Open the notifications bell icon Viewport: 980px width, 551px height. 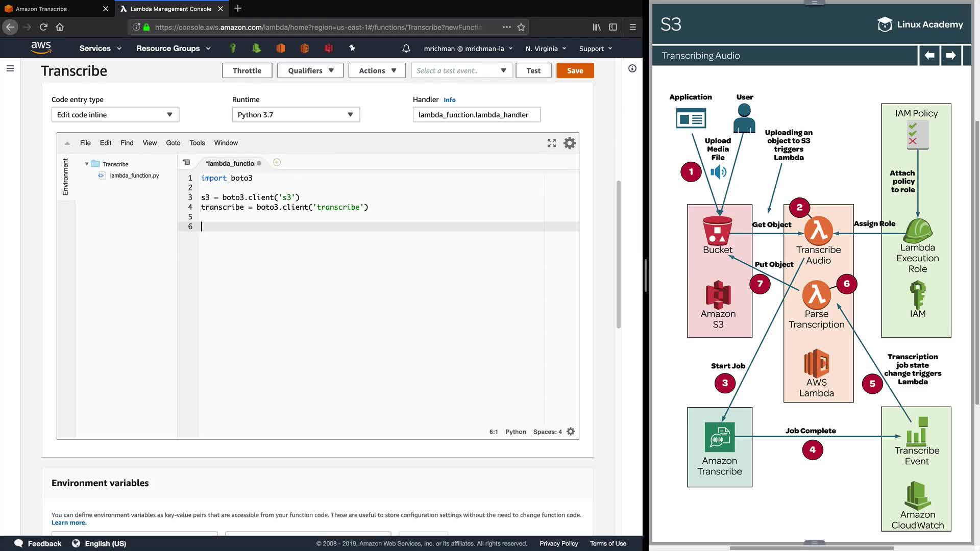[x=406, y=48]
